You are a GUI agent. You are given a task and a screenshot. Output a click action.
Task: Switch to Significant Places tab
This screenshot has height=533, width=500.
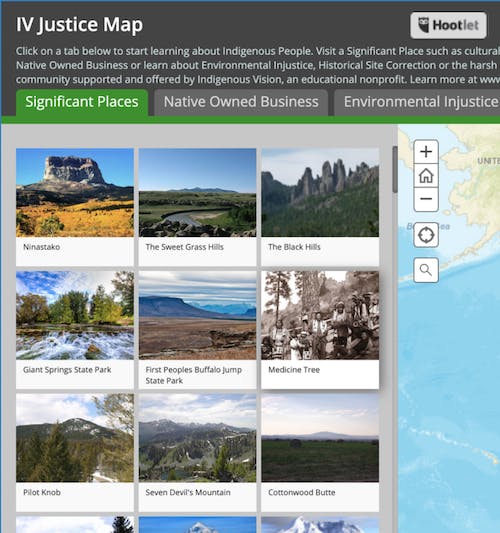coord(82,102)
